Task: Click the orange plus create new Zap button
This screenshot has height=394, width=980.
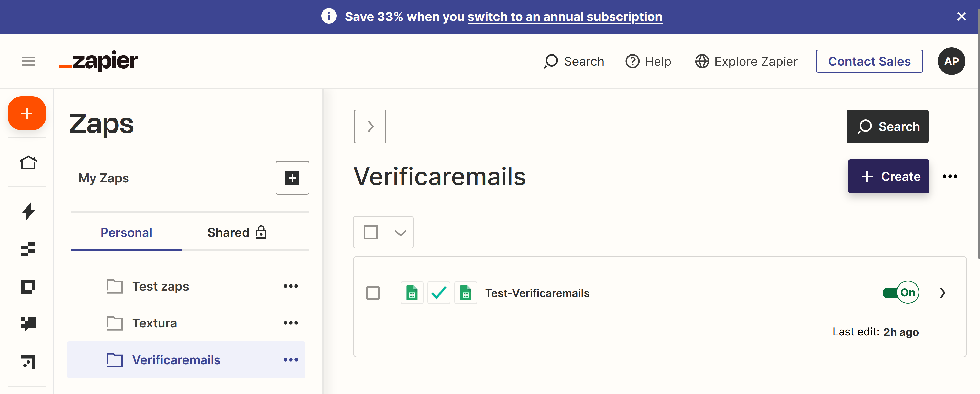Action: pos(27,113)
